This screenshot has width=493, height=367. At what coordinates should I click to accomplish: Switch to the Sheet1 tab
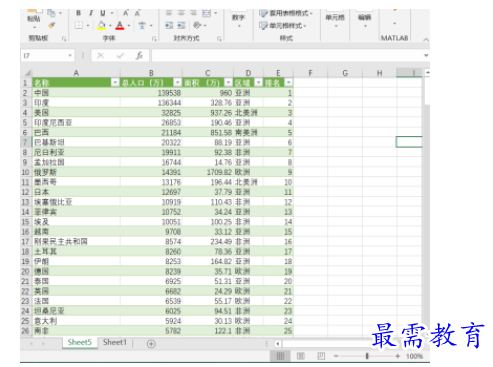pyautogui.click(x=115, y=342)
